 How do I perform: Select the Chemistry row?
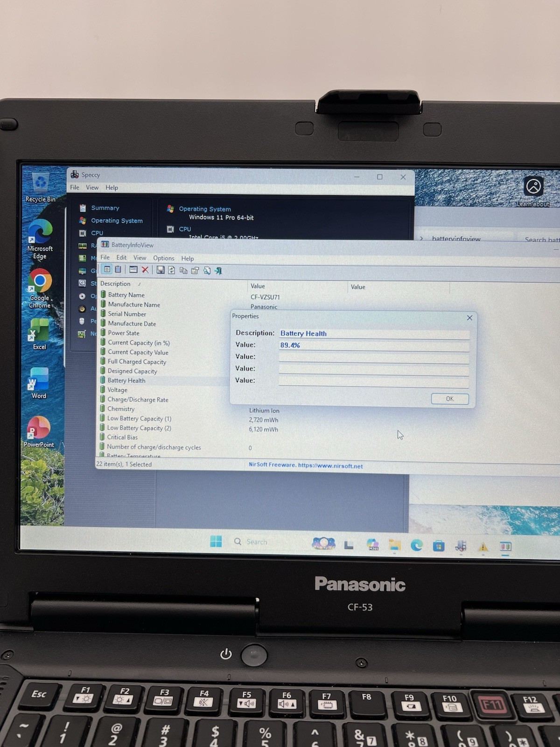(x=121, y=409)
